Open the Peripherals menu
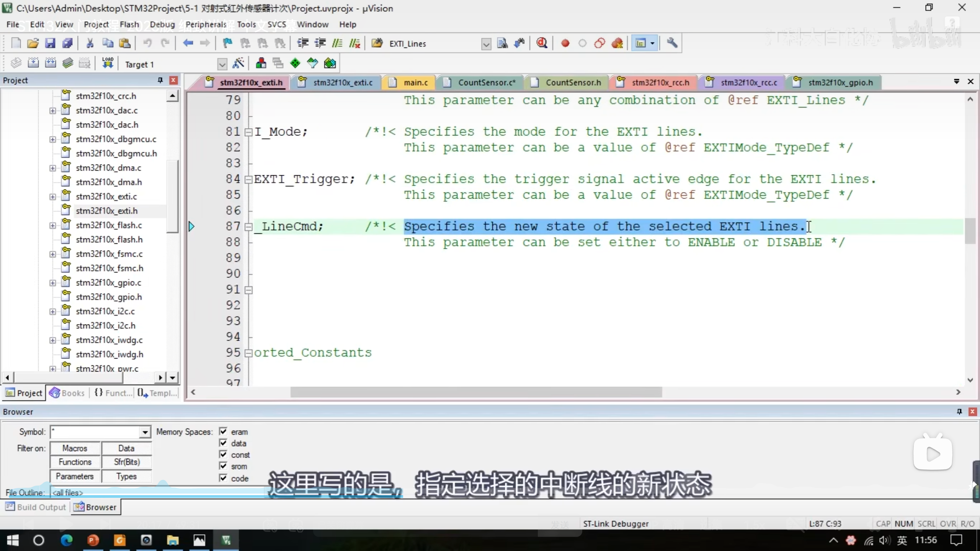The height and width of the screenshot is (551, 980). [206, 24]
